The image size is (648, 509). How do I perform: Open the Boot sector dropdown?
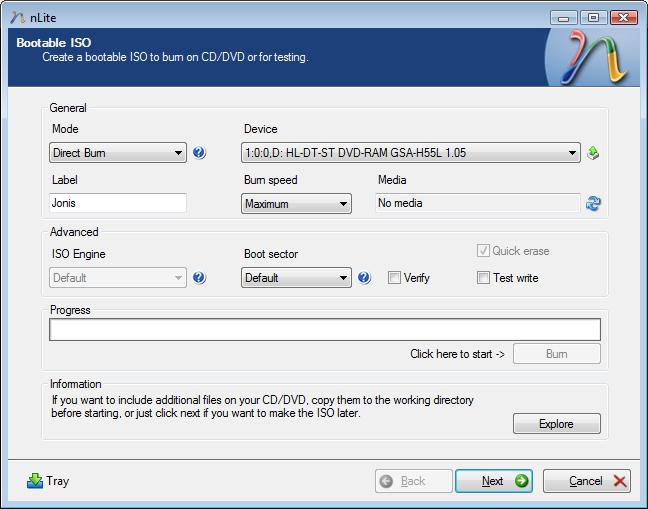296,278
